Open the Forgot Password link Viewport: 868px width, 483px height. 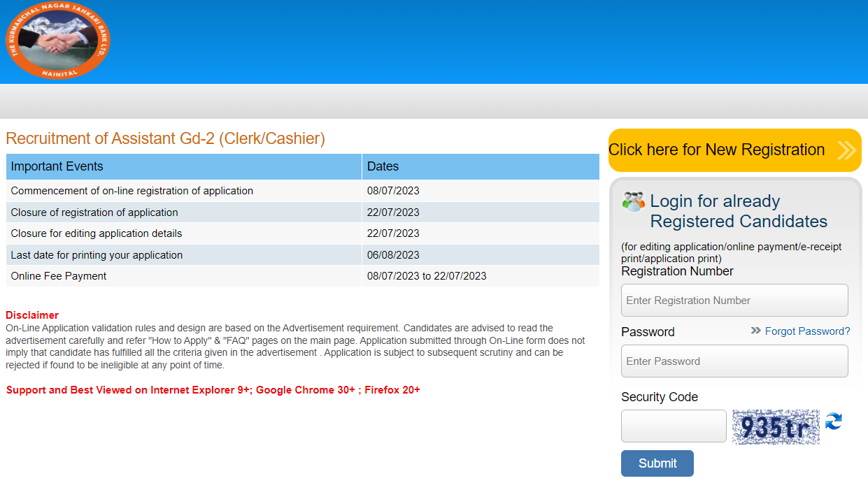click(808, 331)
